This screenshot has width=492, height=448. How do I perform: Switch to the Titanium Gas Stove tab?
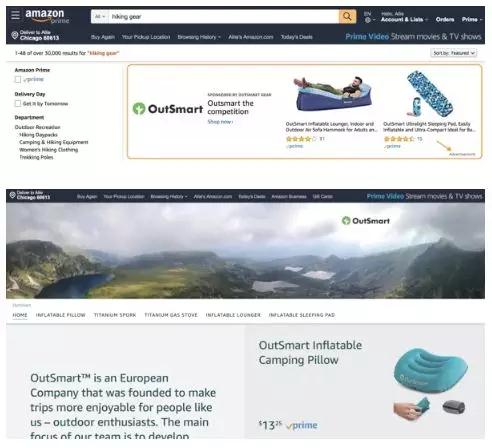(171, 315)
